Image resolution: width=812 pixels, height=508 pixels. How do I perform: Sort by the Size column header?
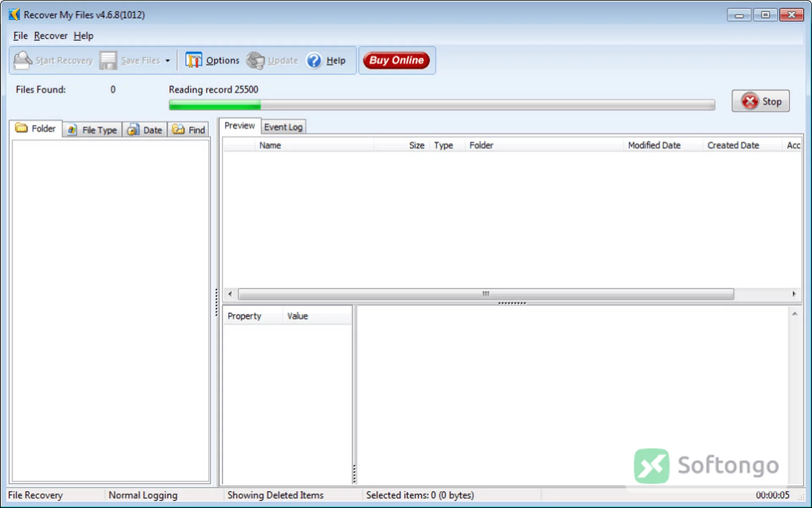click(x=402, y=145)
